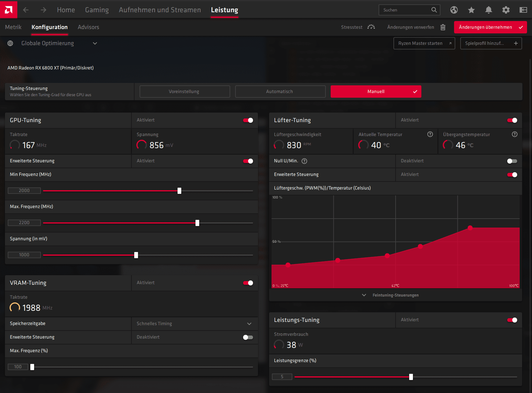
Task: Open help icon for Null U/Min.
Action: pos(304,161)
